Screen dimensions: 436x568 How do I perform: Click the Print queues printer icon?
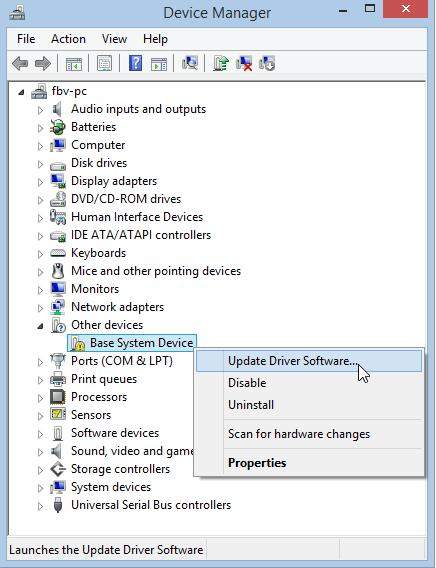[x=58, y=379]
